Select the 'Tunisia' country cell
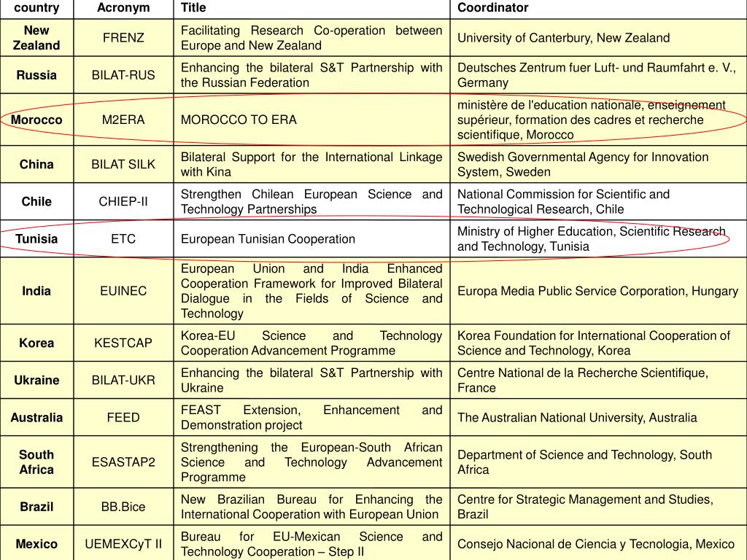This screenshot has height=560, width=747. (36, 238)
